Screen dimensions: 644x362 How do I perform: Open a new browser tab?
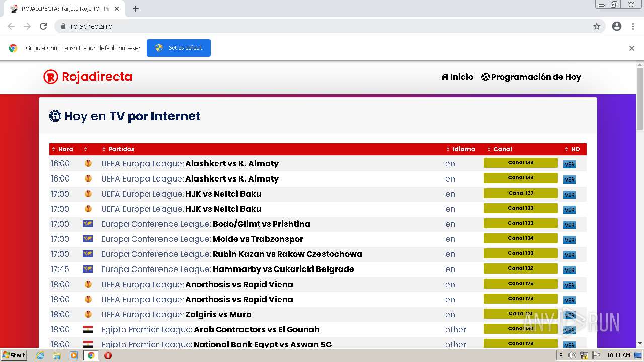tap(136, 9)
